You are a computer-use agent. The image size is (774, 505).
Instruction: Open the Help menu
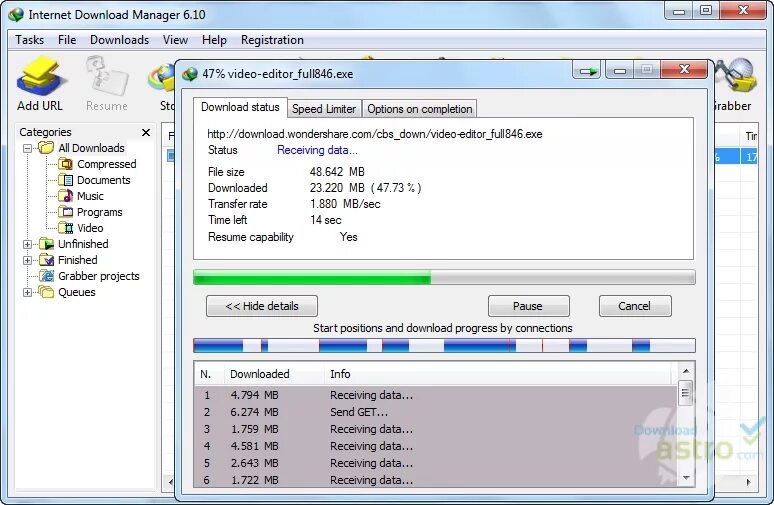(214, 40)
